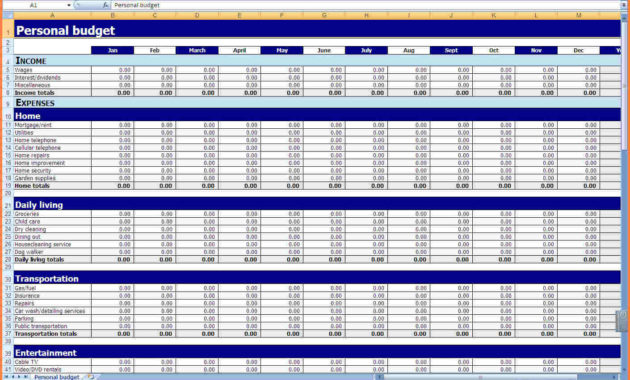
Task: Click the horizontal scrollbar track
Action: pyautogui.click(x=498, y=377)
